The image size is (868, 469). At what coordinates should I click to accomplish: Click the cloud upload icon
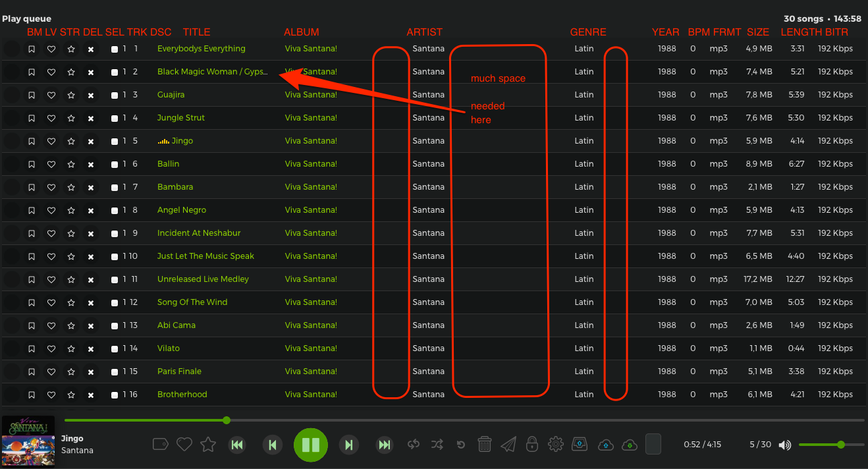tap(606, 445)
